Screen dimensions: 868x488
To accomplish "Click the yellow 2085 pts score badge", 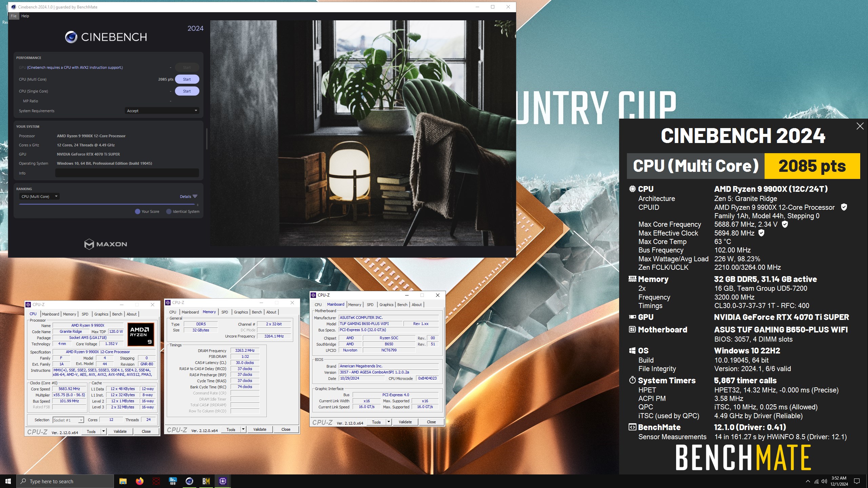I will pyautogui.click(x=812, y=166).
